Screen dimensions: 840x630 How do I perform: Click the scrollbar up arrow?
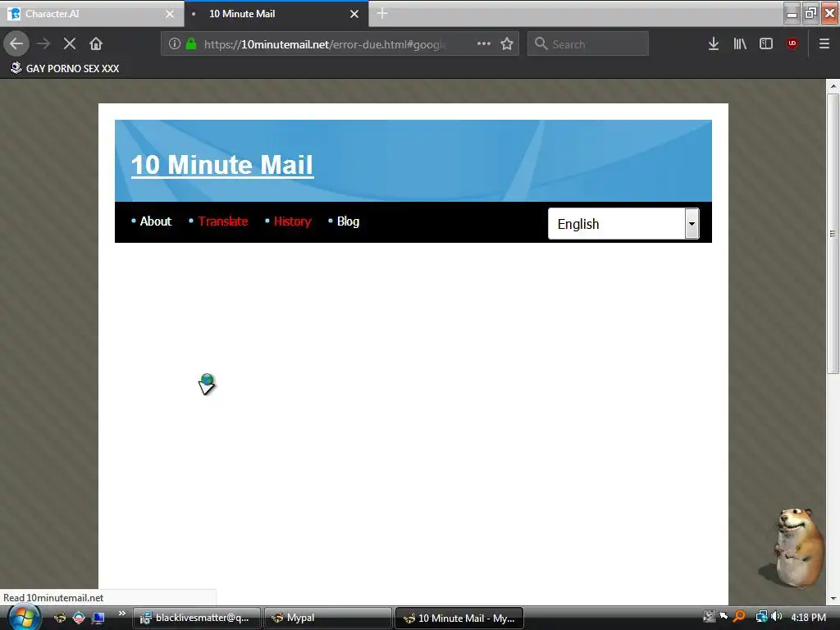833,85
